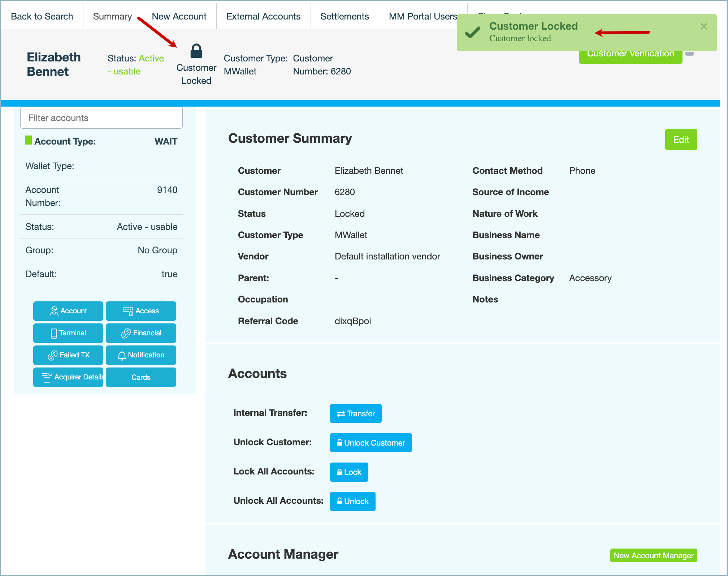Screen dimensions: 728x576
Task: Click the Customer Locked padlock icon
Action: point(196,51)
